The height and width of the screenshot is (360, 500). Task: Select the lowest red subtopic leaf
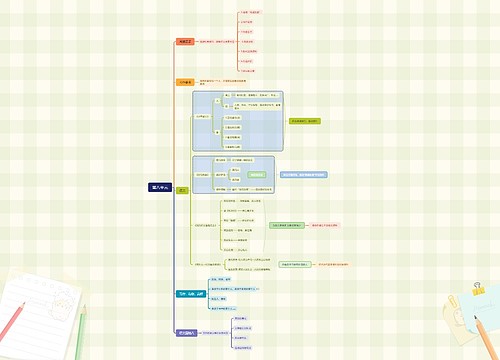click(248, 71)
